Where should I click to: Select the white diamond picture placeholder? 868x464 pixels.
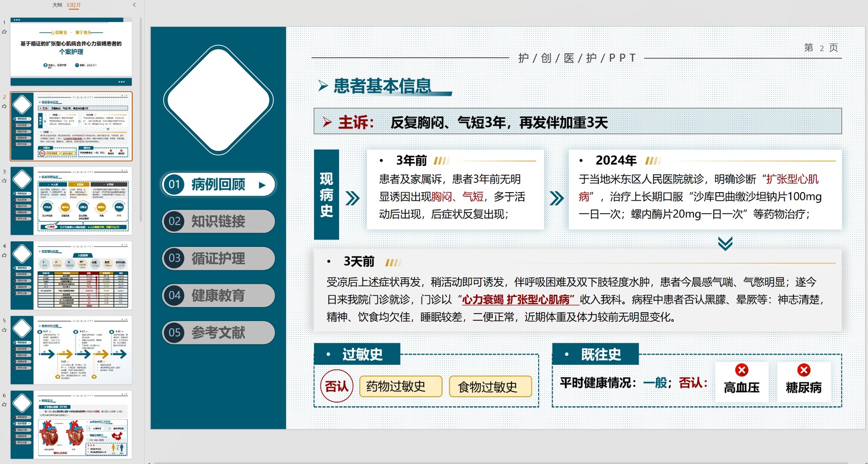pos(219,100)
